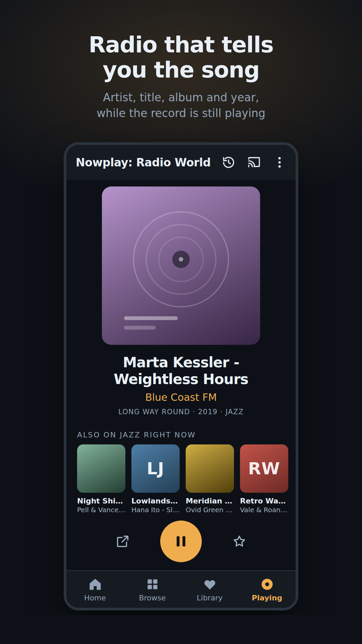
Task: Tap the Blue Coast FM station link
Action: pos(181,397)
